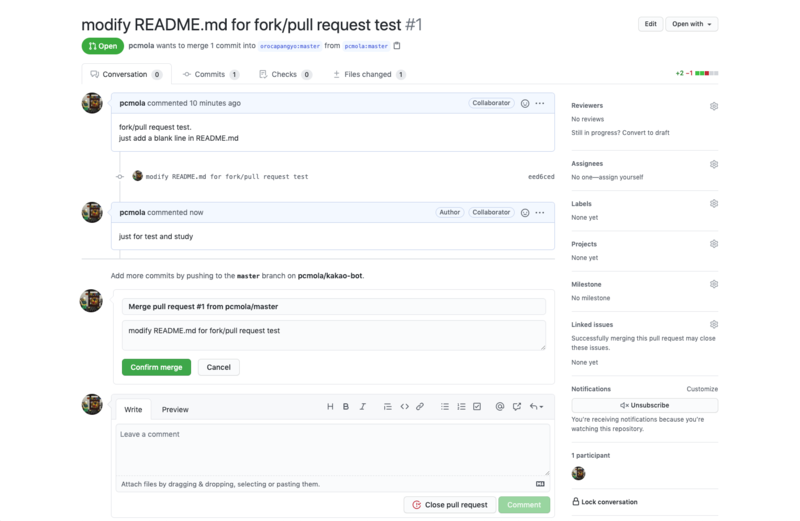Screen dimensions: 800x521
Task: Switch to the Files changed tab
Action: pyautogui.click(x=369, y=75)
